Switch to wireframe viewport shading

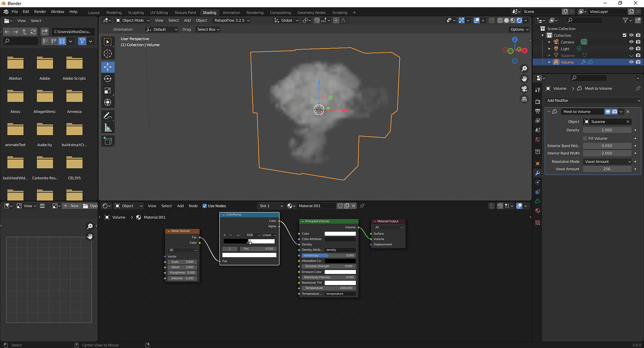point(500,21)
